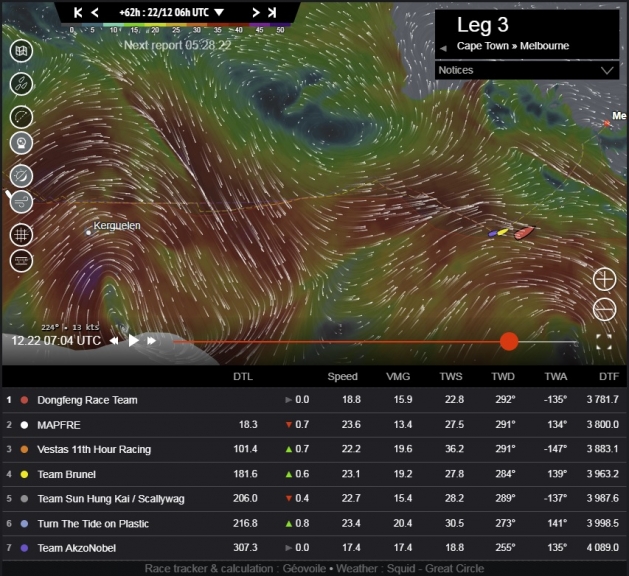Enter fullscreen map mode
Viewport: 629px width, 576px height.
click(x=604, y=342)
